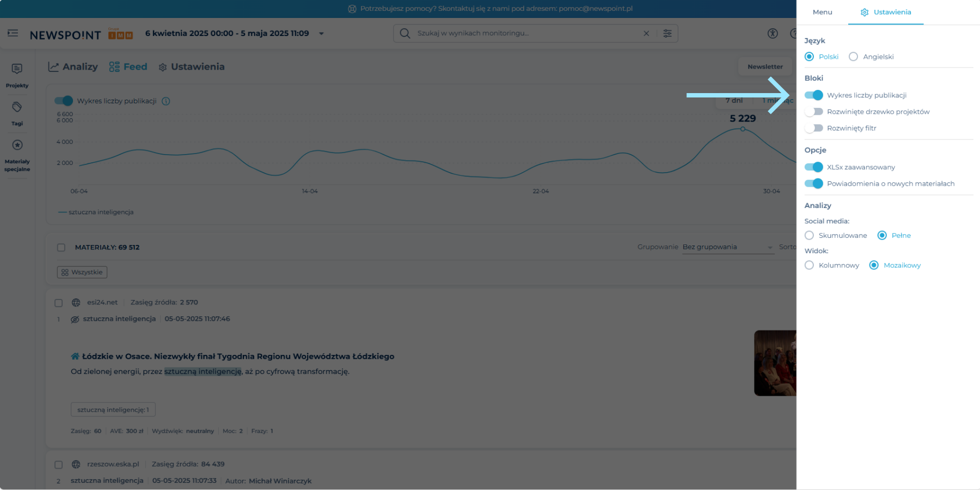Select Skumulowane social media radio
Image resolution: width=980 pixels, height=490 pixels.
click(810, 235)
